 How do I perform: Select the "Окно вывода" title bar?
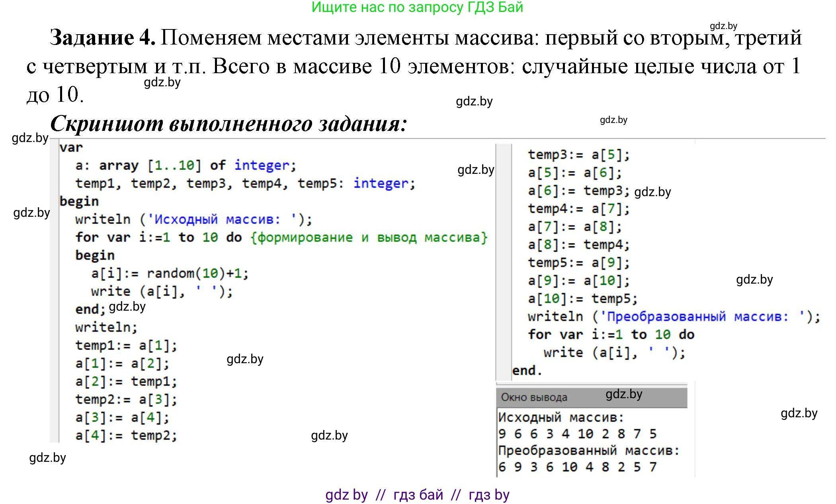pos(535,397)
